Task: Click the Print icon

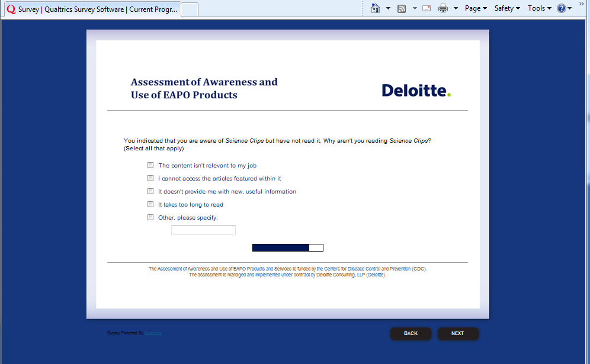Action: 443,8
